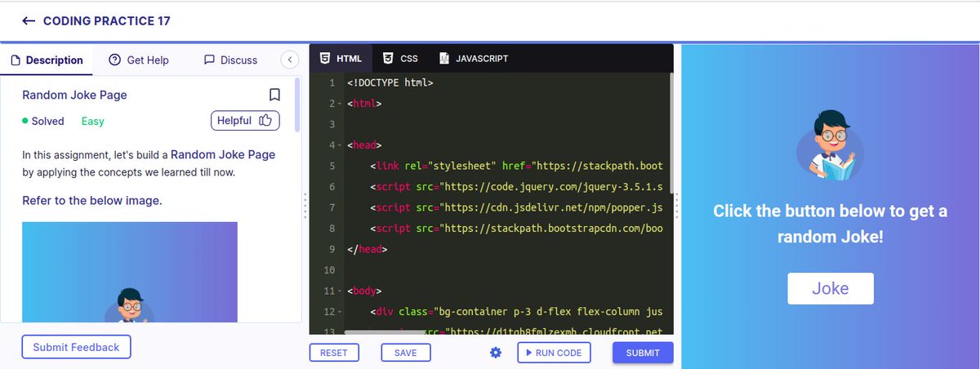Open the Get Help tab
980x369 pixels.
click(139, 60)
